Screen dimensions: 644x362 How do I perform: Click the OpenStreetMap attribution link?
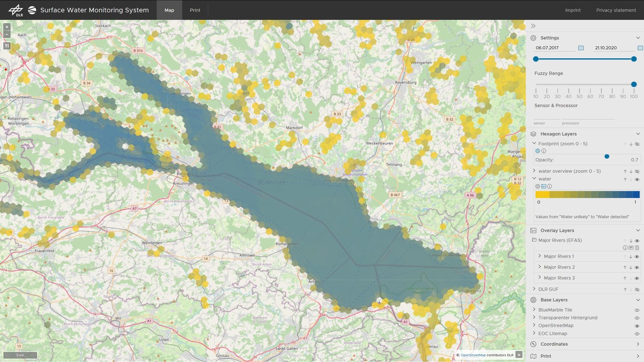click(x=473, y=355)
